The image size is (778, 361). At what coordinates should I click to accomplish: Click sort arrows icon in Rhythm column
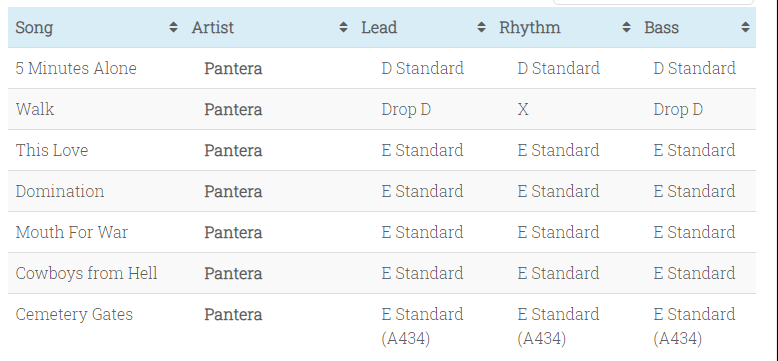(x=626, y=27)
